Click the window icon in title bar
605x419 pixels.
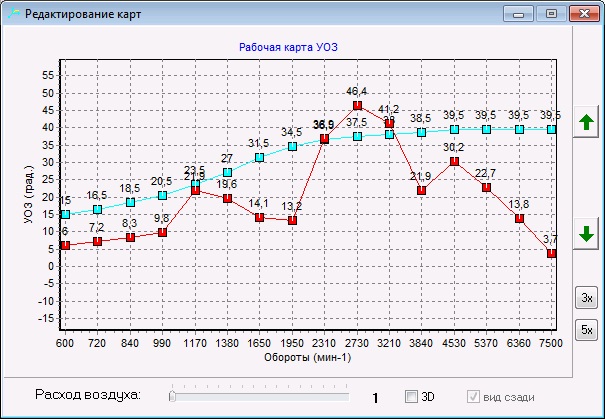12,14
